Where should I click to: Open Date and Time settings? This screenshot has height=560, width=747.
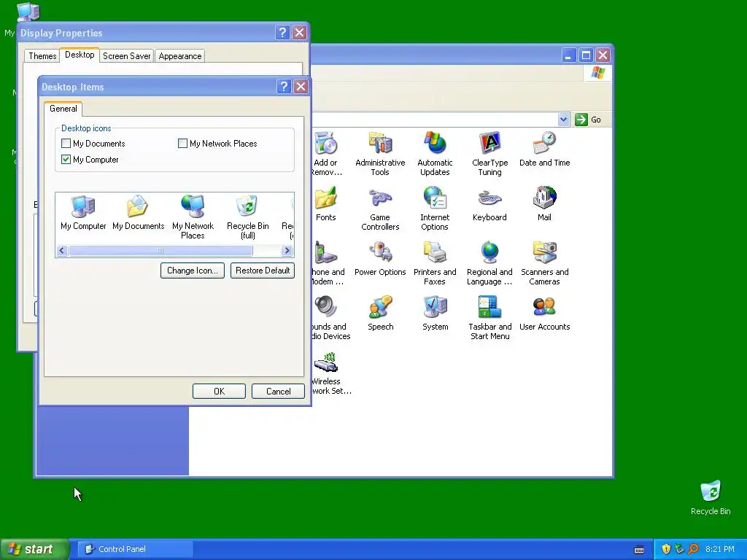(x=544, y=149)
